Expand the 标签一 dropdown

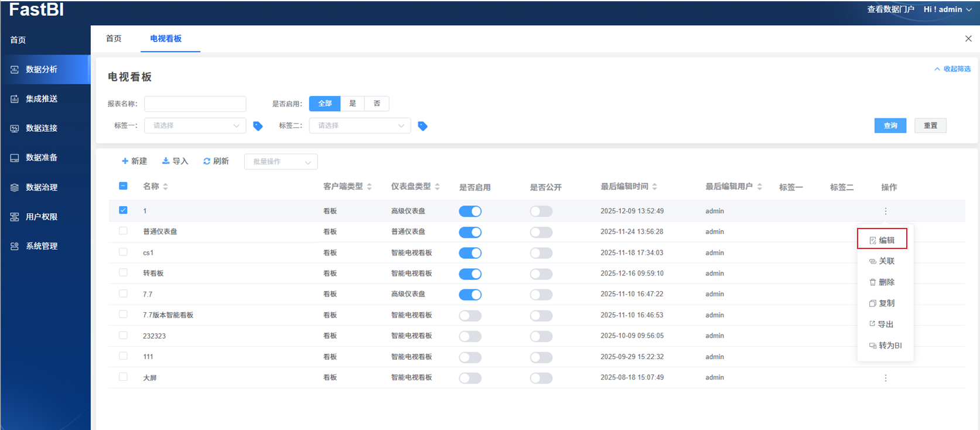point(195,125)
